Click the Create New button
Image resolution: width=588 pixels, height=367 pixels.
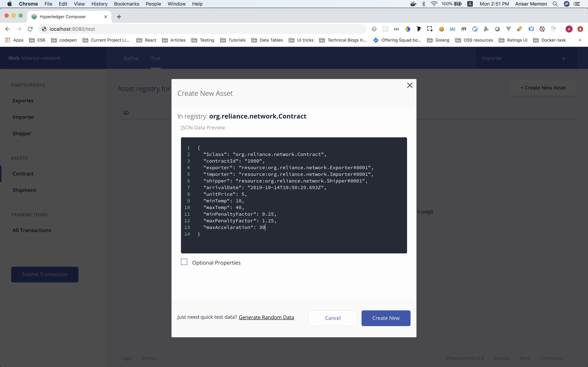386,318
